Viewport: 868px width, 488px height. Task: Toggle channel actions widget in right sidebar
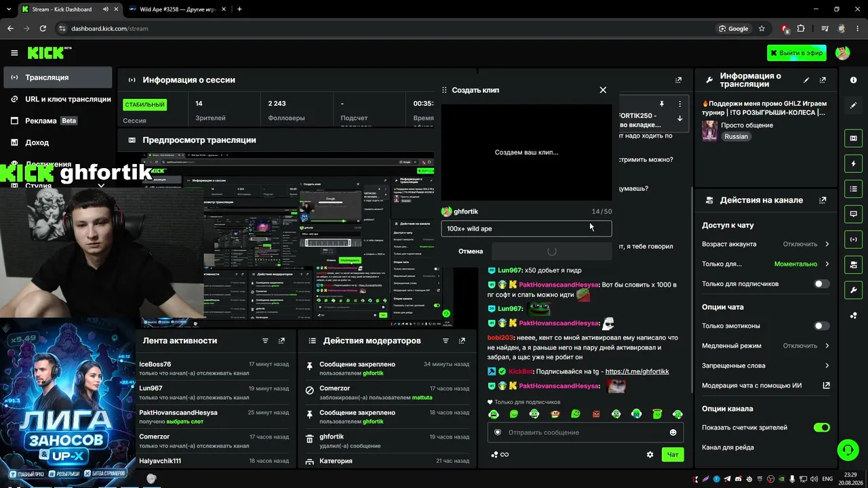(853, 264)
